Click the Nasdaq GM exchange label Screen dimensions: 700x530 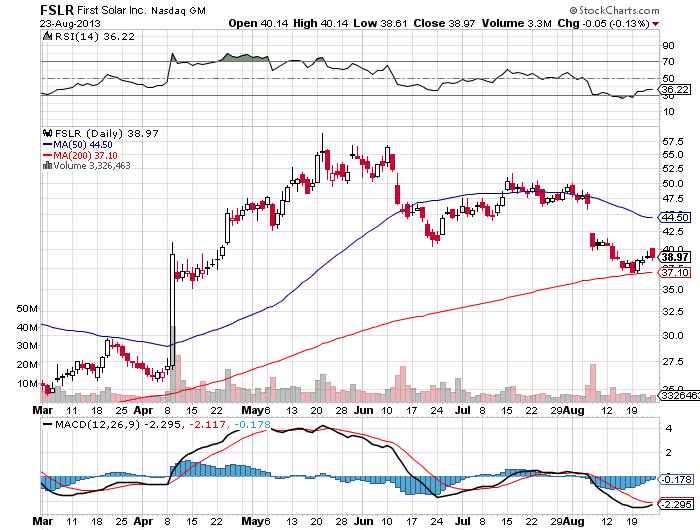(178, 11)
